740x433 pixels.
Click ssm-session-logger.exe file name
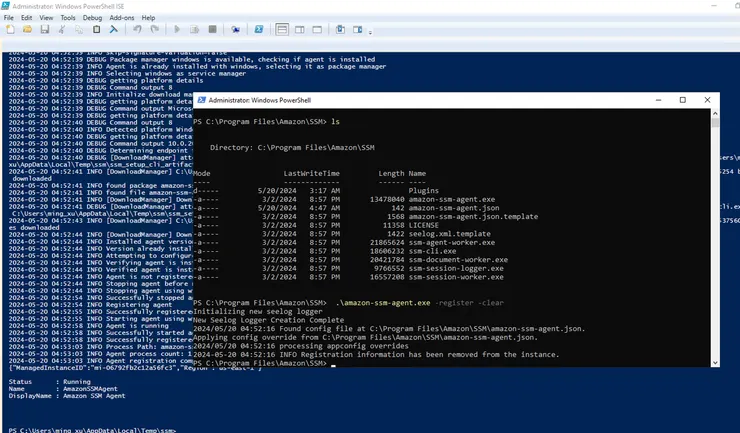click(x=456, y=268)
